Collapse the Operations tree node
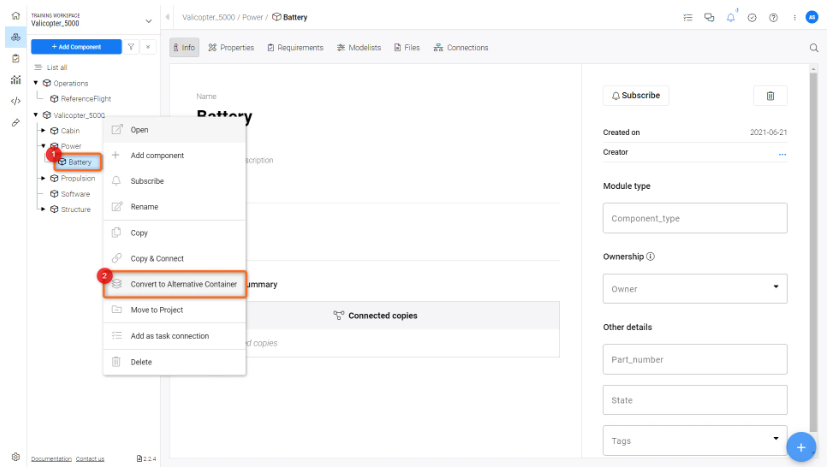Image resolution: width=835 pixels, height=473 pixels. pos(36,83)
